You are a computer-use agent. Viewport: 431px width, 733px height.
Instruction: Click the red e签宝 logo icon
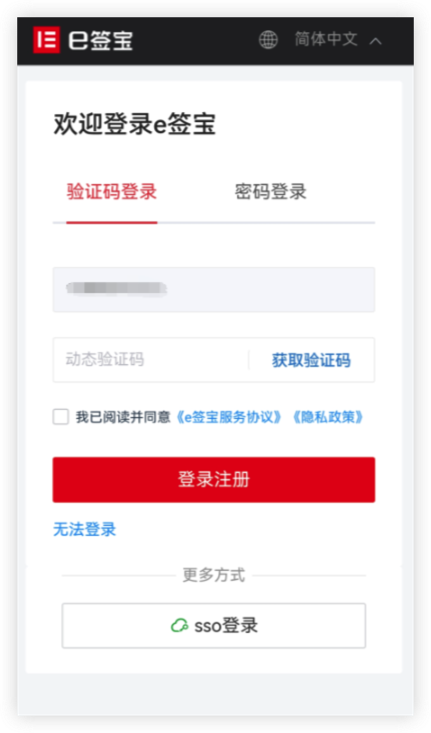[46, 40]
